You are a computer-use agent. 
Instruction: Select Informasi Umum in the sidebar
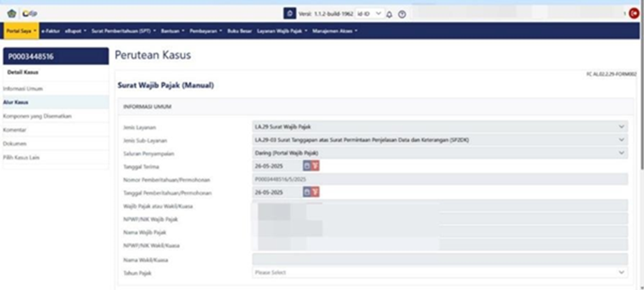tap(23, 89)
